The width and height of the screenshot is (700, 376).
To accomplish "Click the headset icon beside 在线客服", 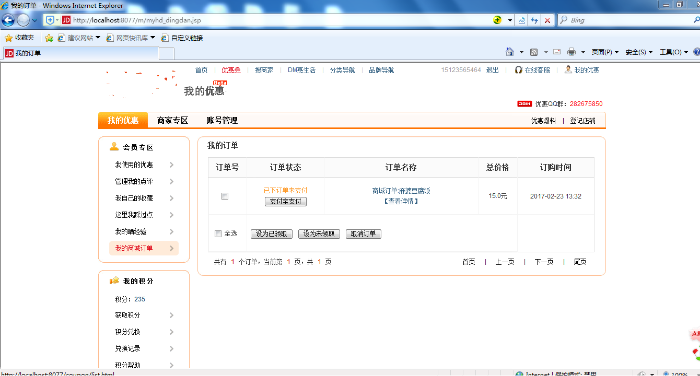I will point(518,70).
